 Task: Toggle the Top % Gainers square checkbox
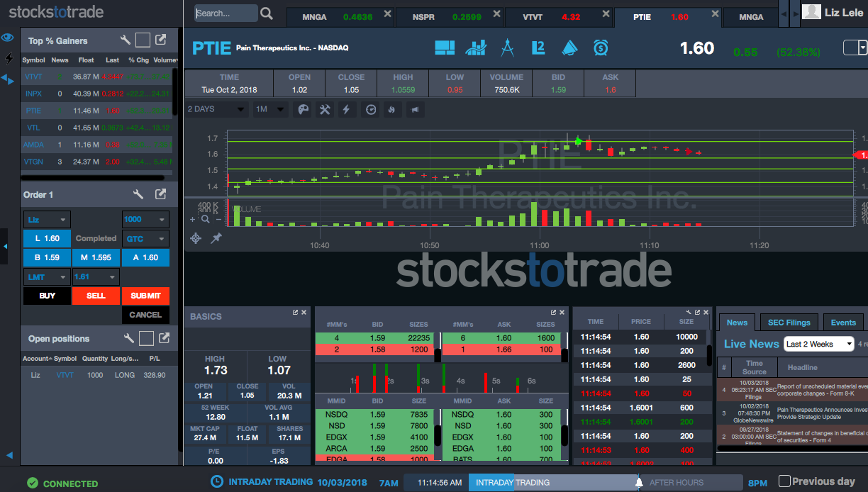143,40
